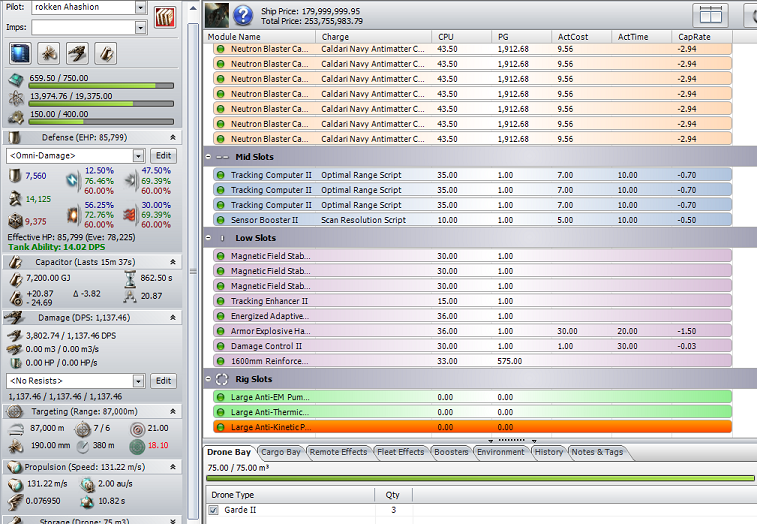Collapse the Low Slots group

(x=208, y=238)
